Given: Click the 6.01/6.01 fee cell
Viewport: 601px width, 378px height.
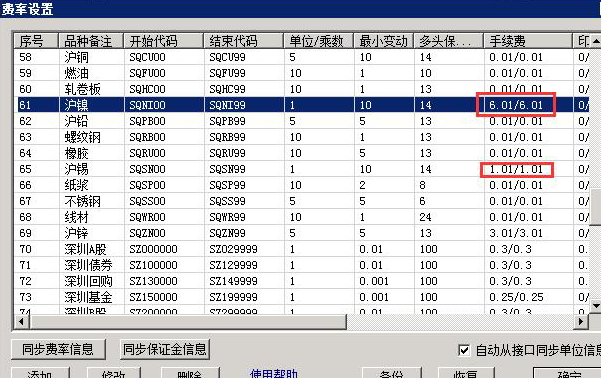Looking at the screenshot, I should pyautogui.click(x=516, y=105).
